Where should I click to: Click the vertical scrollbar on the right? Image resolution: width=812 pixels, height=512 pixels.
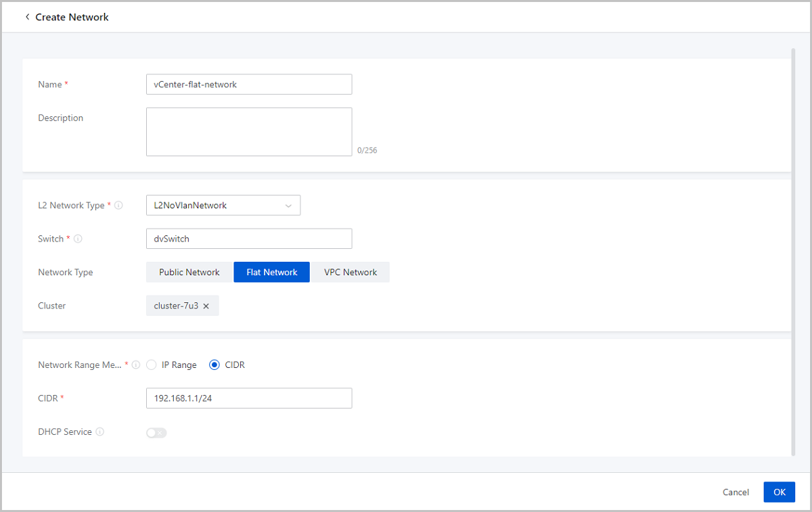(x=794, y=250)
